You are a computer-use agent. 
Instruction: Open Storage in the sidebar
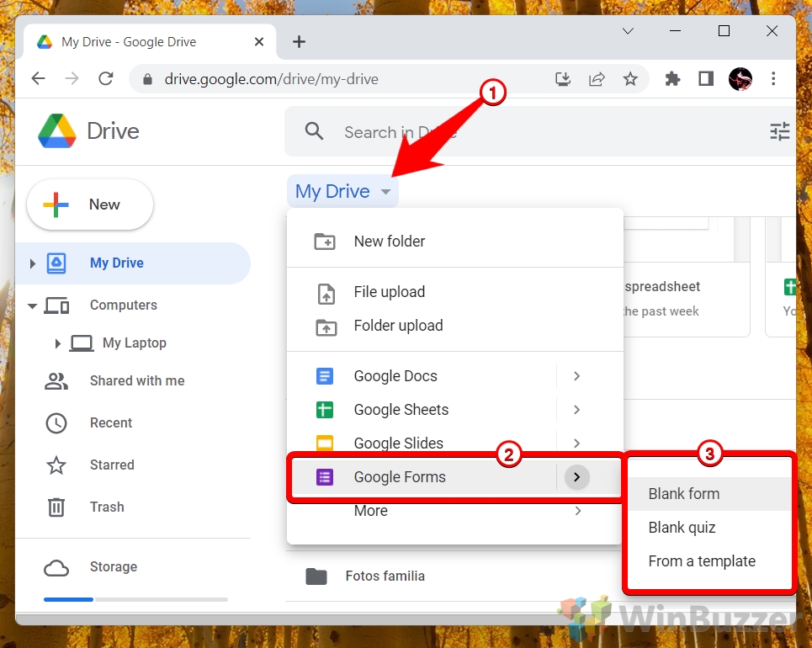coord(114,566)
